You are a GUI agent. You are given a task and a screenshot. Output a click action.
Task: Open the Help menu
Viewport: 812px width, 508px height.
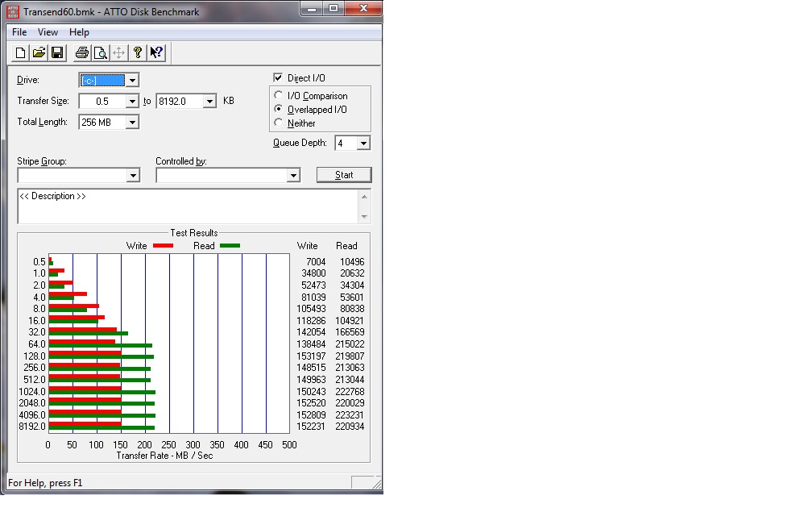click(x=79, y=32)
